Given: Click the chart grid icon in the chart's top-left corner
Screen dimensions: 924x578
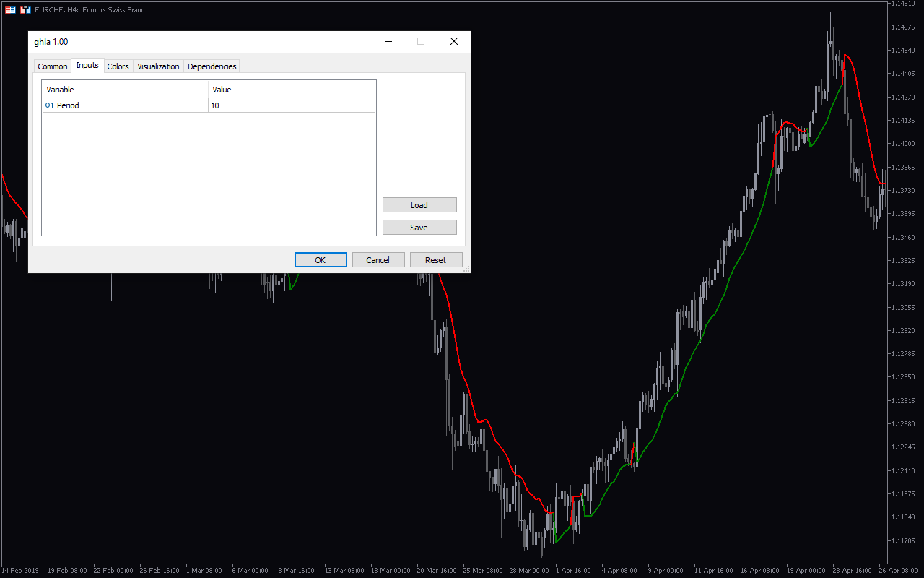Looking at the screenshot, I should click(10, 9).
